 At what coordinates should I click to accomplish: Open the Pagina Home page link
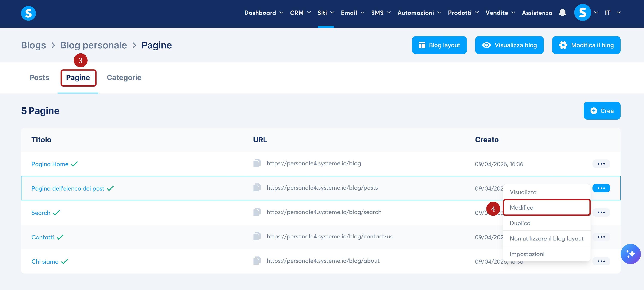pos(50,164)
